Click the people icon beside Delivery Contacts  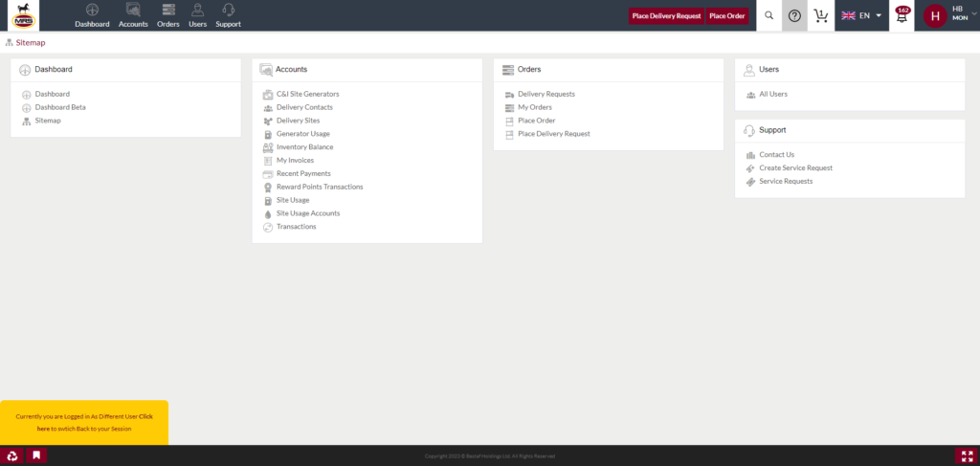pyautogui.click(x=268, y=108)
